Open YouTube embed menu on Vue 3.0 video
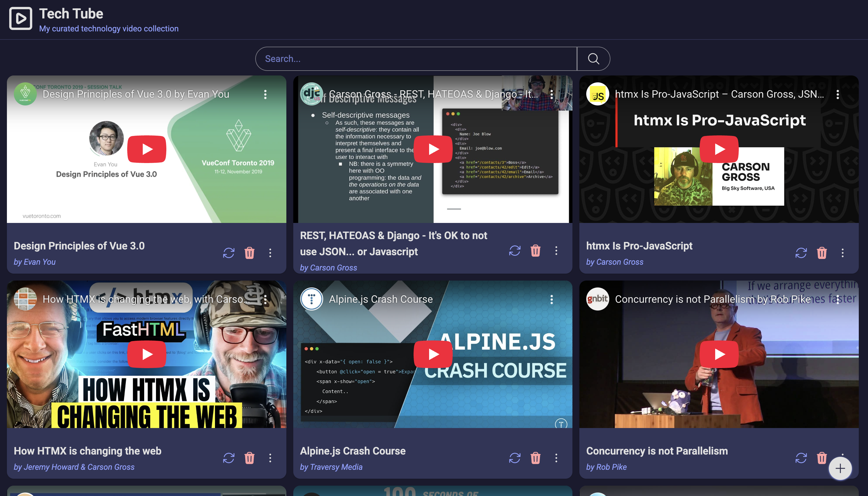Image resolution: width=868 pixels, height=496 pixels. click(265, 94)
